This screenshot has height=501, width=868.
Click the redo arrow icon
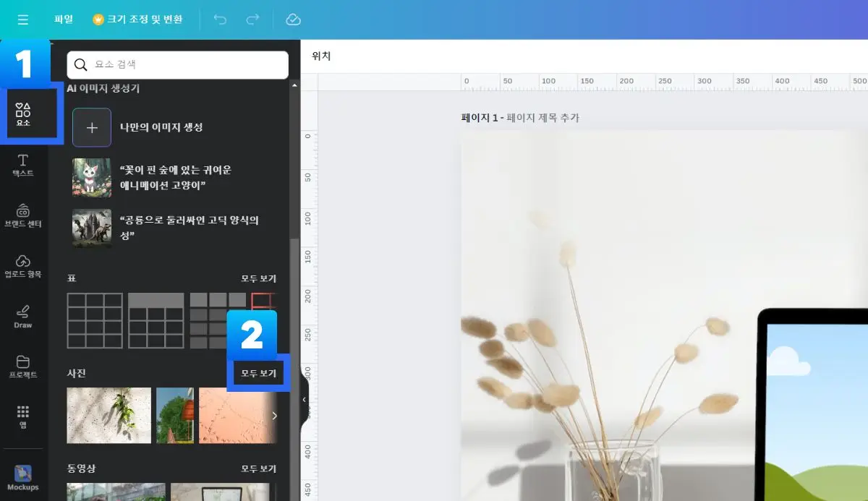(252, 20)
